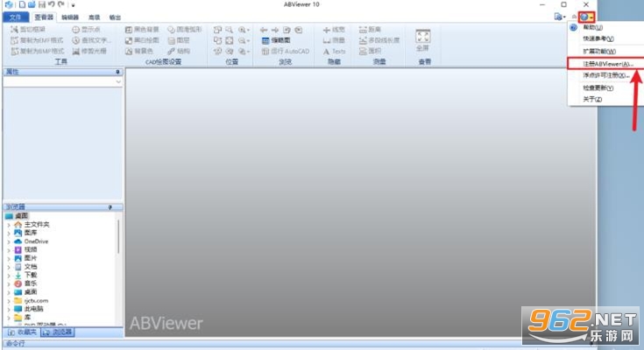Open the 图层 layers dialog
This screenshot has height=350, width=644.
pos(179,40)
